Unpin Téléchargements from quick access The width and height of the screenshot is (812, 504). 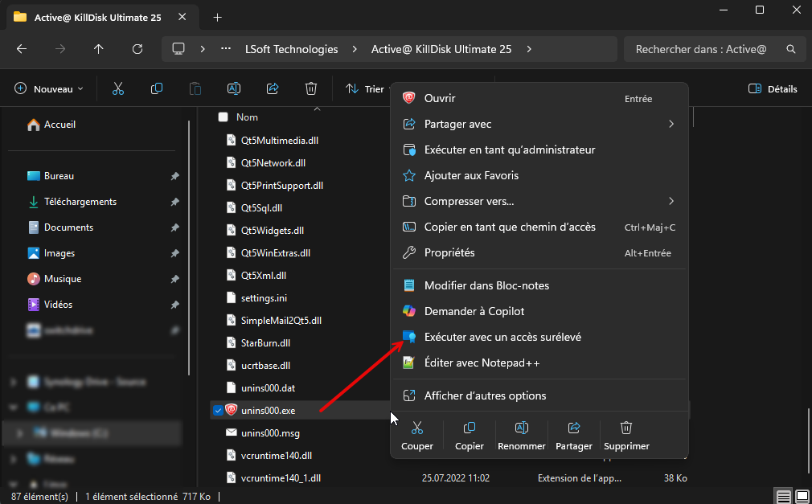point(175,202)
